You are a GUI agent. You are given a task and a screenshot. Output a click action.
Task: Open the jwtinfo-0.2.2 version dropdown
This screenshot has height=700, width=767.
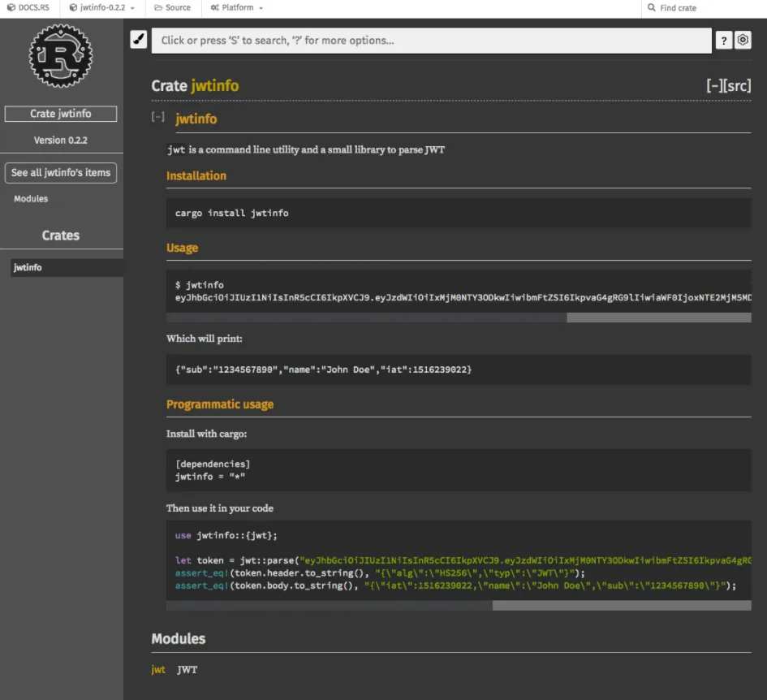(x=97, y=8)
